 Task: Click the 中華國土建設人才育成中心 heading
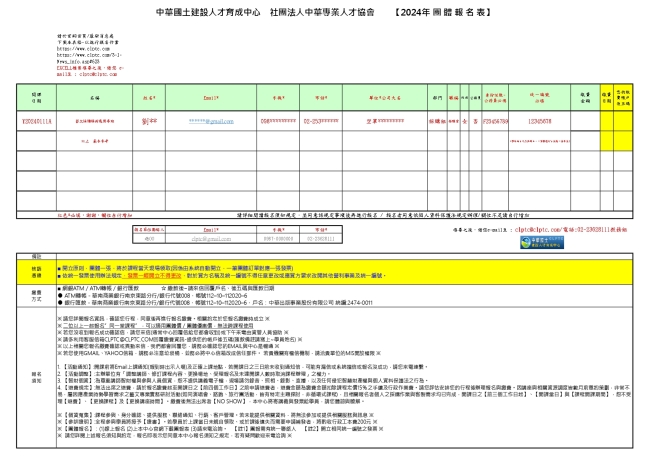pyautogui.click(x=208, y=12)
